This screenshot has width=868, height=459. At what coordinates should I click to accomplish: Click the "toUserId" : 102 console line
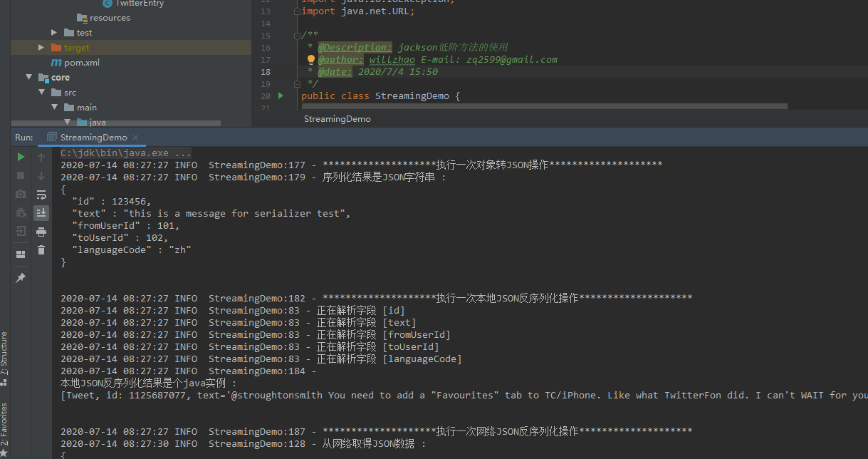coord(120,237)
